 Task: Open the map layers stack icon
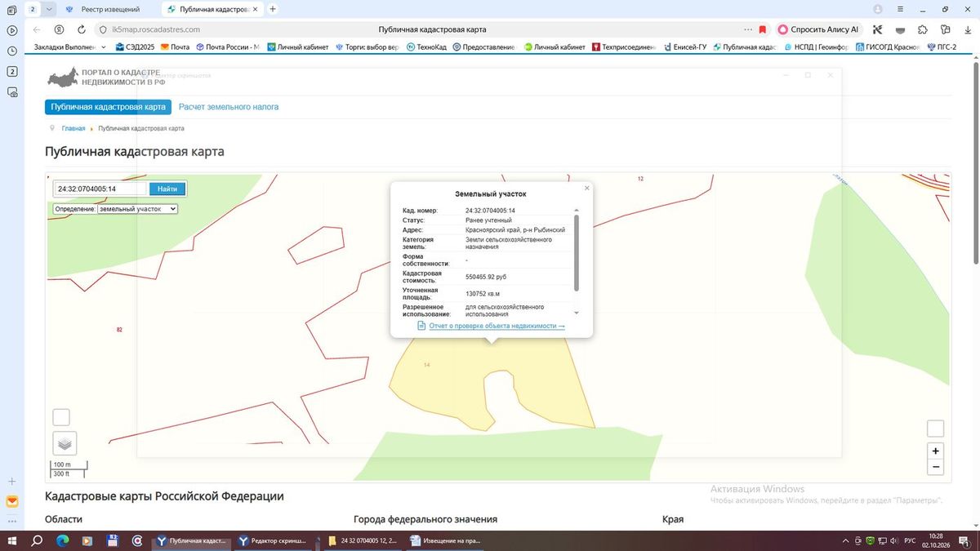click(65, 443)
